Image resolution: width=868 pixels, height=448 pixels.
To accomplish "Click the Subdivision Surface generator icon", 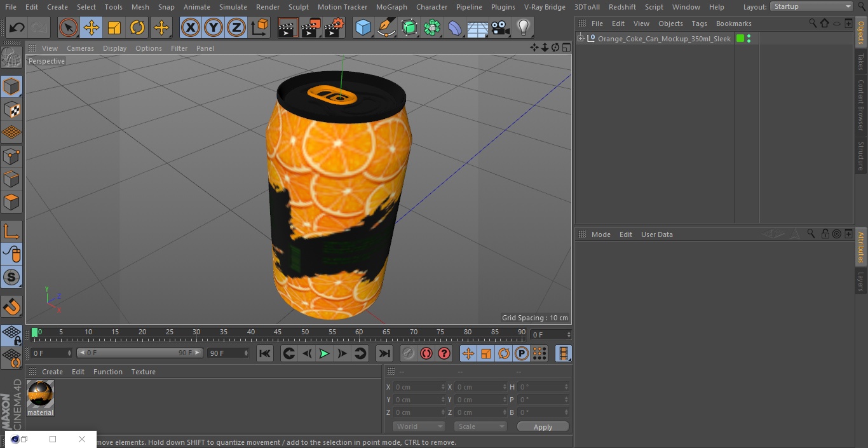I will (x=409, y=27).
